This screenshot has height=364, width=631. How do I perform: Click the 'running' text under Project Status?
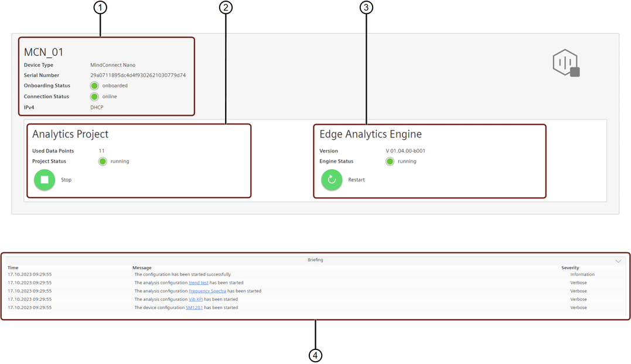tap(120, 161)
